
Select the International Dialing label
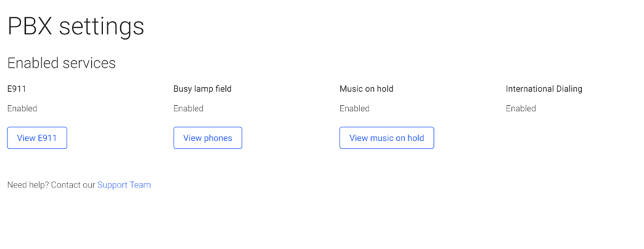pyautogui.click(x=544, y=89)
